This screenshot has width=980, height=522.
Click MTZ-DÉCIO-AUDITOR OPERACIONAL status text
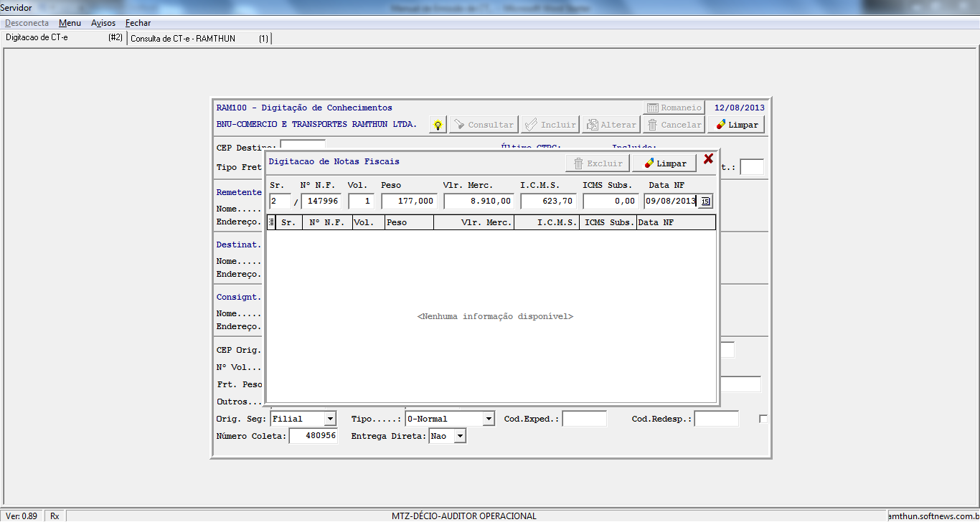[x=464, y=516]
